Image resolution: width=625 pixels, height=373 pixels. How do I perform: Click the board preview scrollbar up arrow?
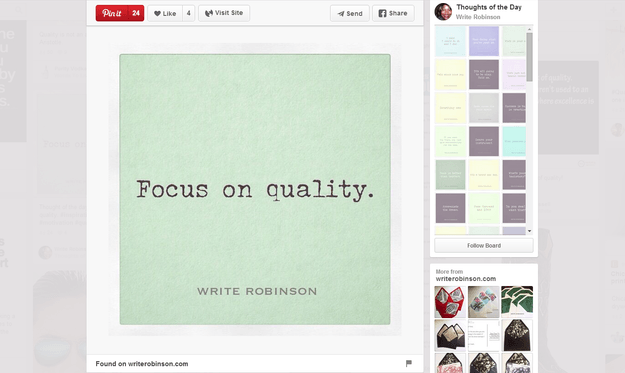tap(529, 29)
